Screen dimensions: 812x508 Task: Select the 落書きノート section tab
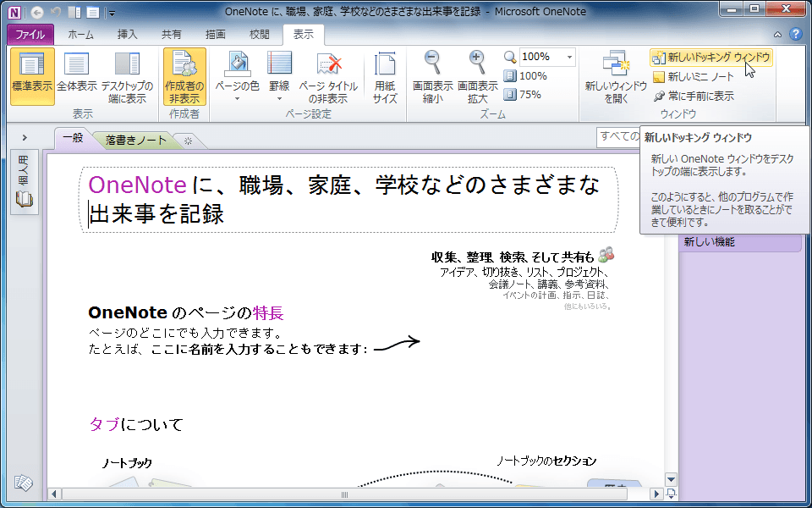(136, 140)
